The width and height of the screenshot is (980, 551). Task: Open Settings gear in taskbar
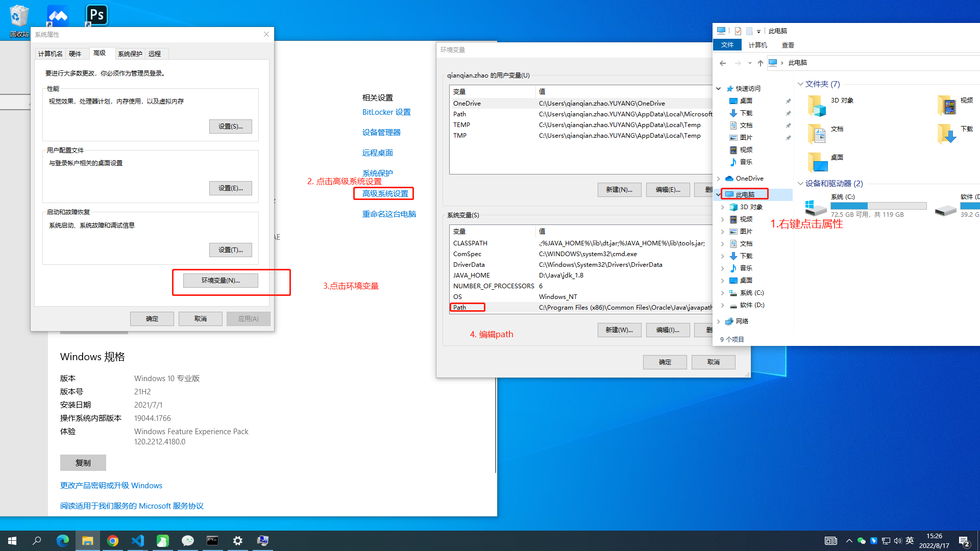[x=238, y=541]
